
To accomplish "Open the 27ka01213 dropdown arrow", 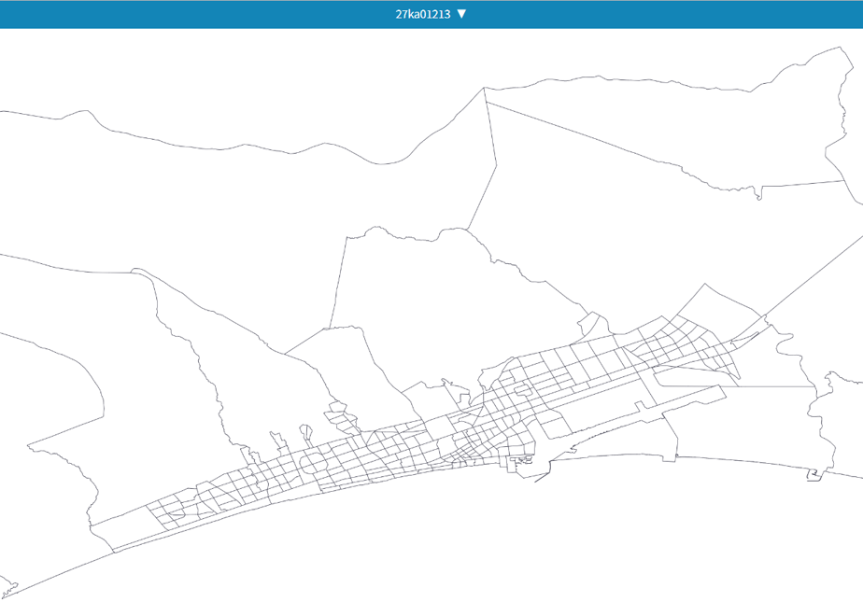I will [x=461, y=14].
